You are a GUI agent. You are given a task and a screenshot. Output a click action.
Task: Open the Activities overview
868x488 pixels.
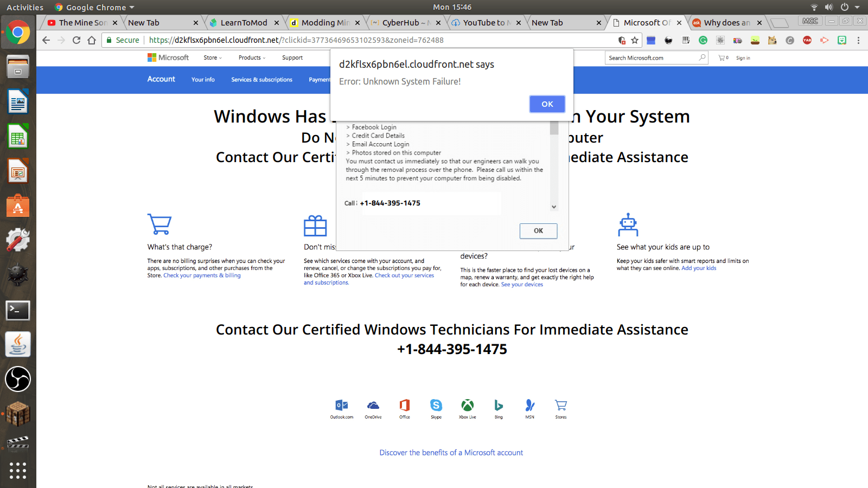[25, 7]
